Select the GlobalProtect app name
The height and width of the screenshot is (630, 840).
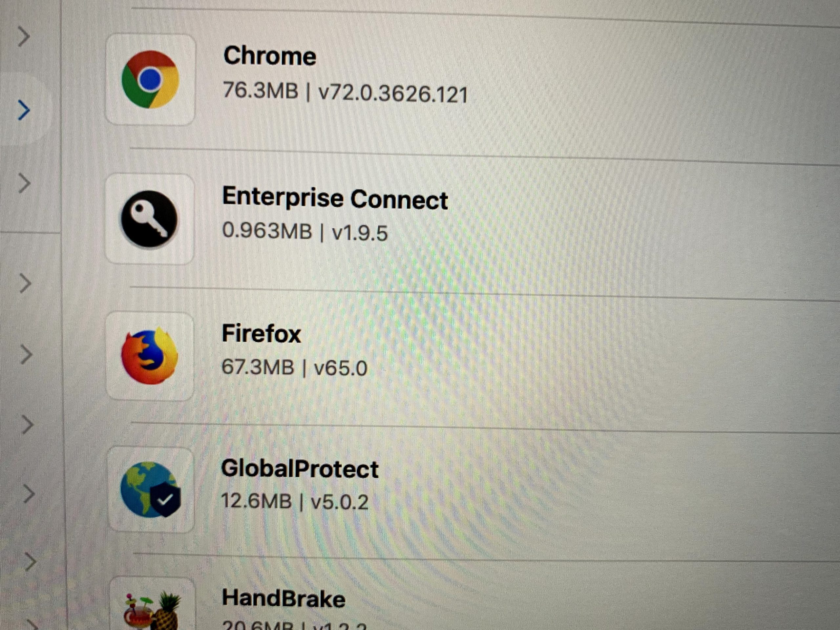click(300, 469)
